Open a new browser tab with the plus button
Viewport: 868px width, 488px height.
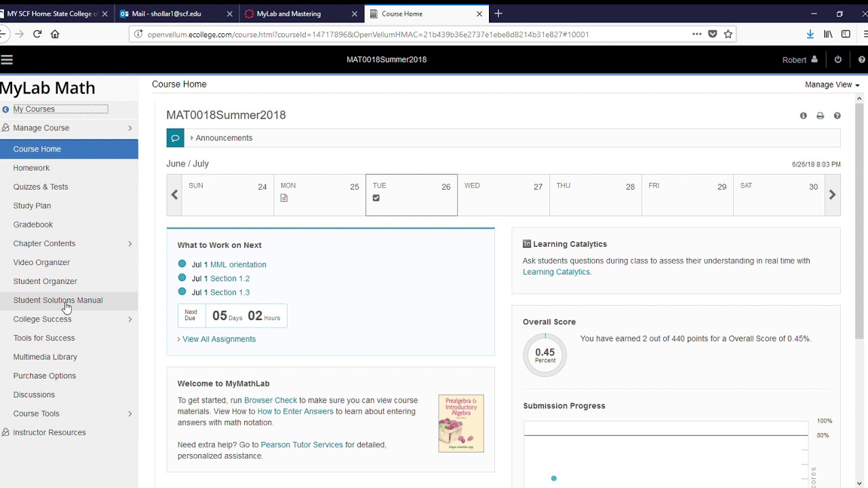tap(498, 14)
